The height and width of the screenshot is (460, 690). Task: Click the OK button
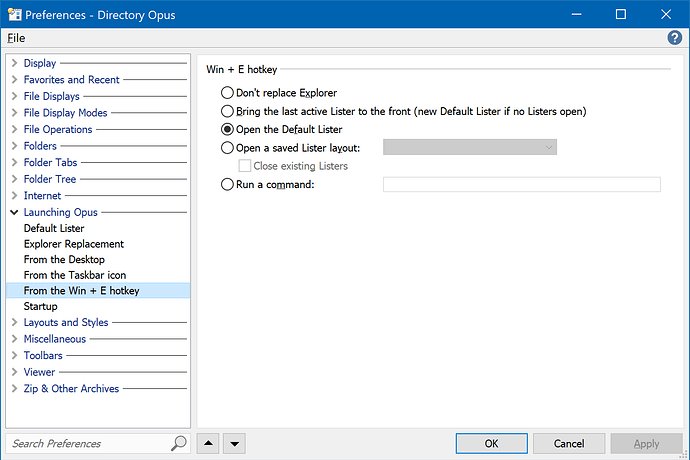(492, 443)
